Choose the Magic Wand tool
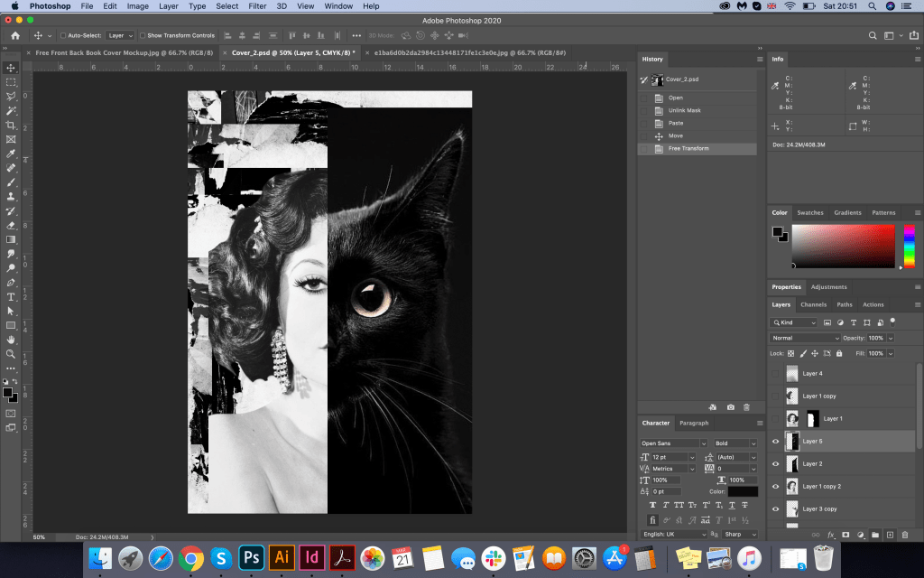This screenshot has width=924, height=578. pyautogui.click(x=11, y=110)
